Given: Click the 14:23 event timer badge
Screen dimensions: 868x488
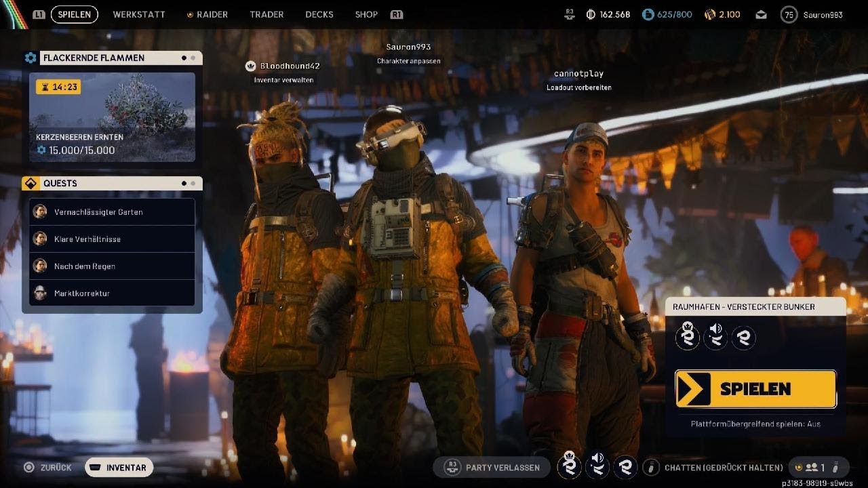Looking at the screenshot, I should click(58, 87).
